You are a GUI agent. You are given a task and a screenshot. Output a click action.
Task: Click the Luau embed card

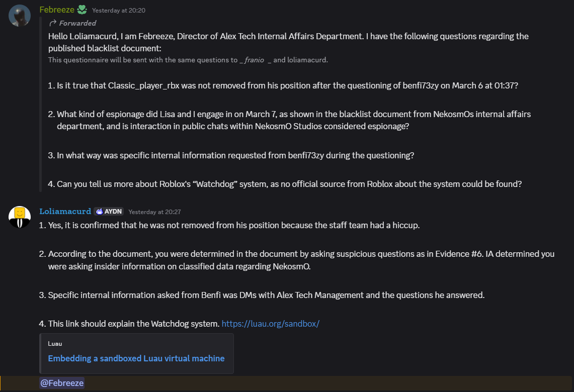136,354
